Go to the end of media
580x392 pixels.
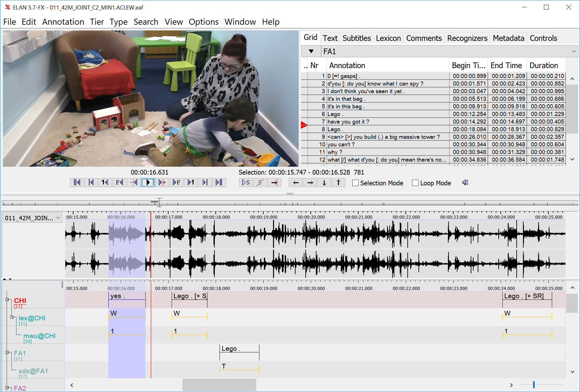219,183
